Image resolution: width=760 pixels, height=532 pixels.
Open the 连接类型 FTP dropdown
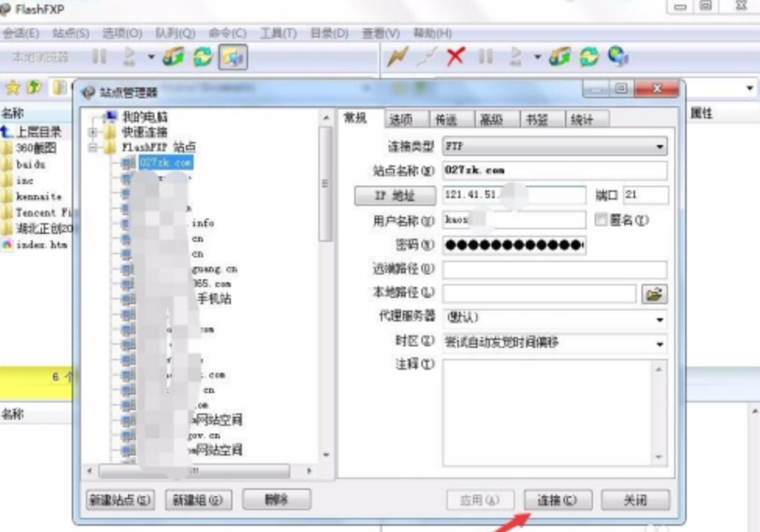(555, 146)
